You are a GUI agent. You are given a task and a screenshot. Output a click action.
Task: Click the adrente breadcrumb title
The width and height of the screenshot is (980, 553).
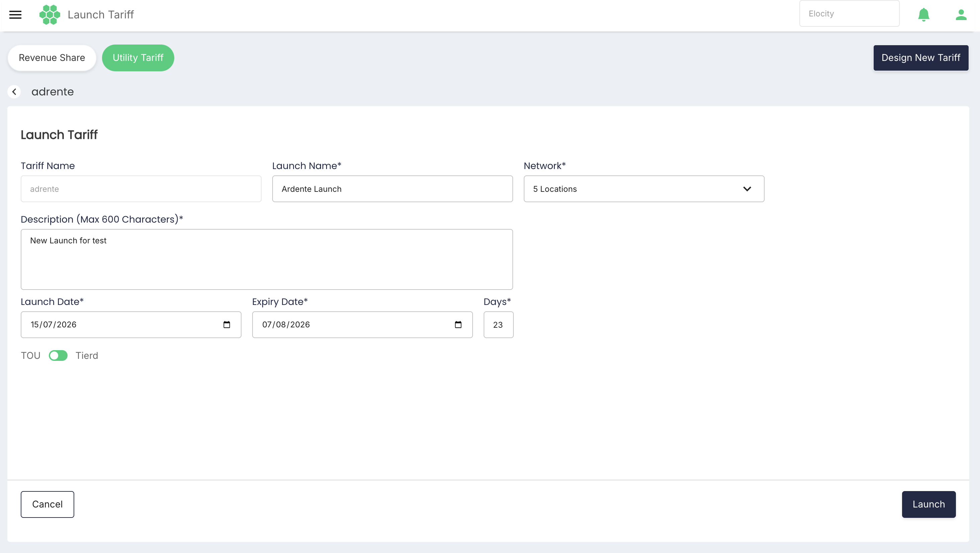(53, 92)
